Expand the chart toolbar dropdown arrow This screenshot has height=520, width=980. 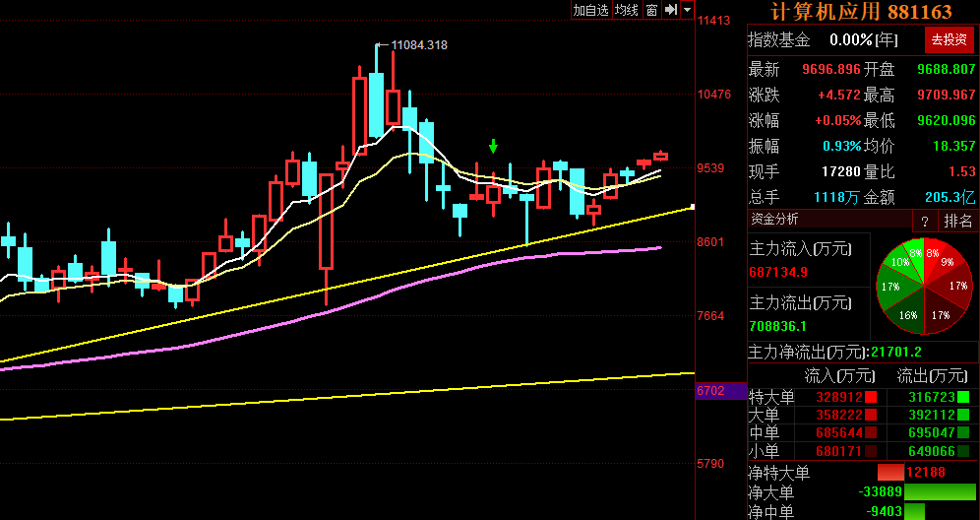[x=687, y=10]
